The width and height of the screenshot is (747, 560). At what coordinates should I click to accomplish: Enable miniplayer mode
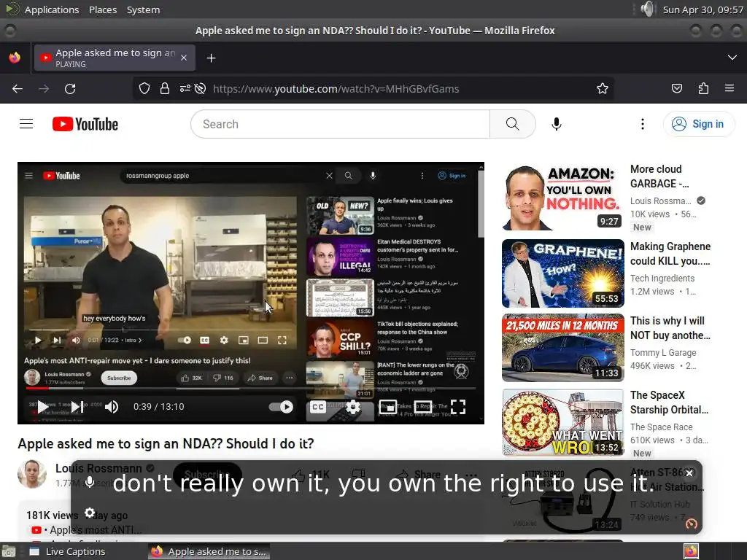388,407
